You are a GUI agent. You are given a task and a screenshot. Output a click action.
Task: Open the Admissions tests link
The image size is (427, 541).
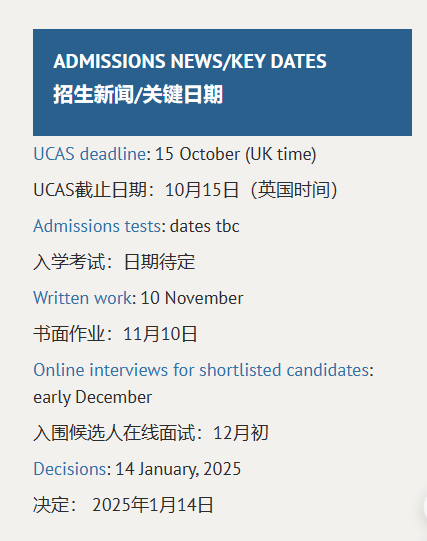[97, 226]
